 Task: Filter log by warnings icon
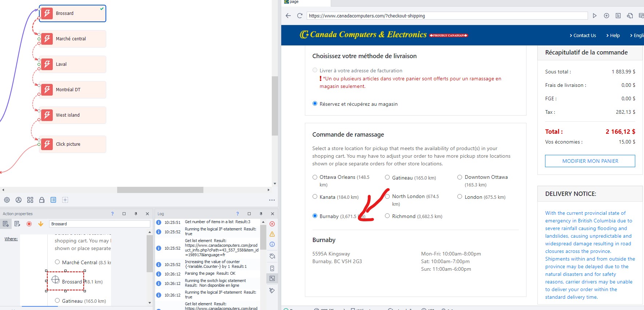(x=272, y=234)
